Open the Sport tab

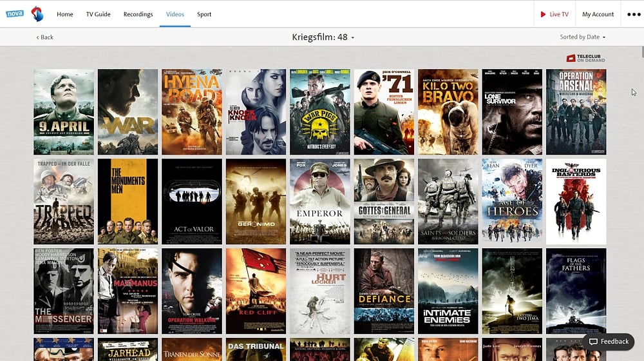(x=204, y=14)
